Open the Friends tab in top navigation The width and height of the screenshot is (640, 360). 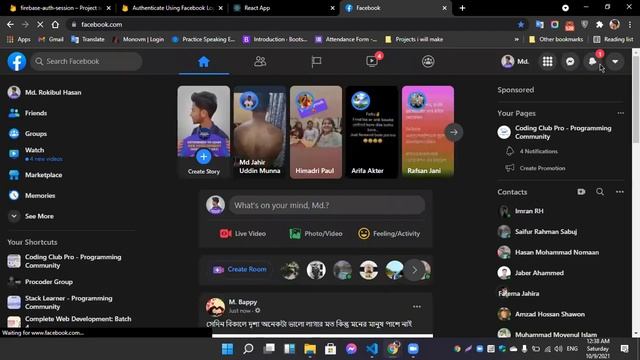click(x=260, y=62)
